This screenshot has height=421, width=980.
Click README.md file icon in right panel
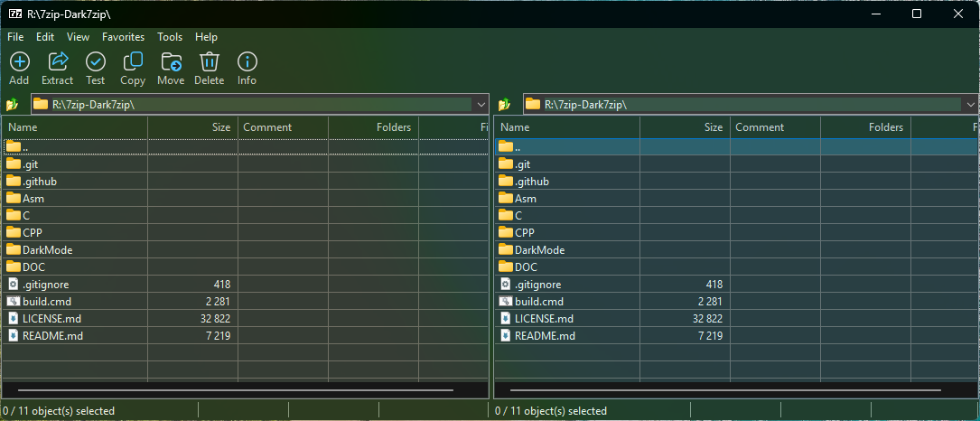tap(506, 335)
